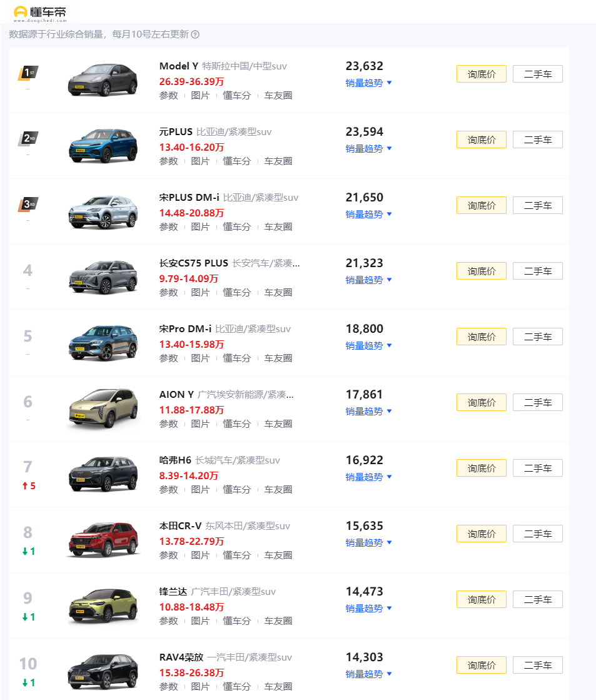
Task: Click 二手车 button for 锋兰达
Action: [537, 599]
